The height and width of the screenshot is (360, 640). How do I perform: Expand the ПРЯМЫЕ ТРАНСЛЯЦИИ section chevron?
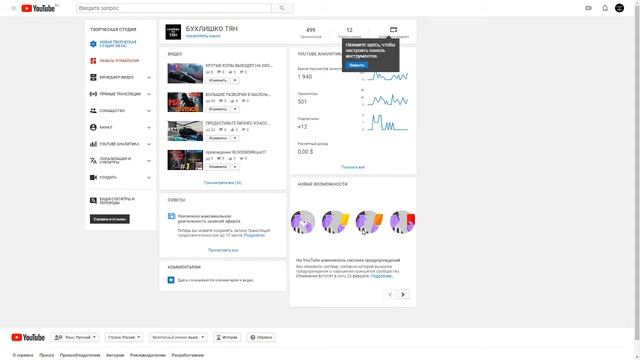point(149,94)
